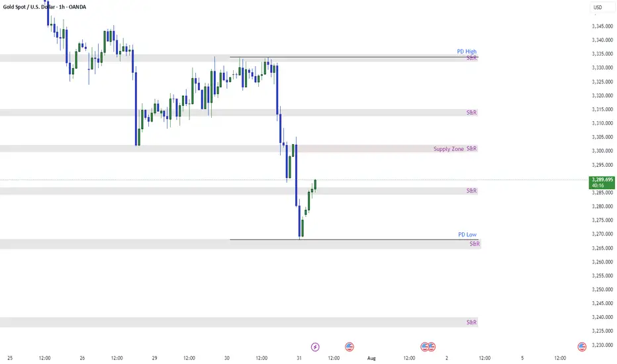617x364 pixels.
Task: Open the USD currency selector
Action: point(597,7)
